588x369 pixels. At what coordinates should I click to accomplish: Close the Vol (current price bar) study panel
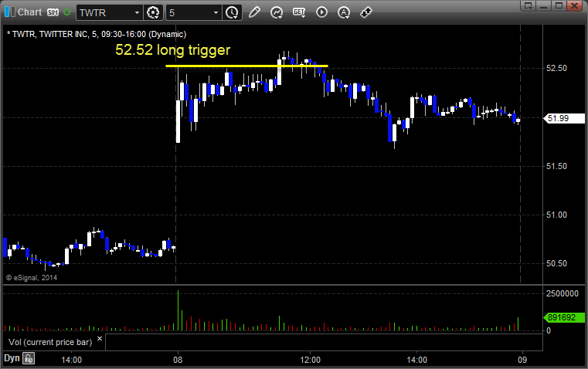point(100,339)
